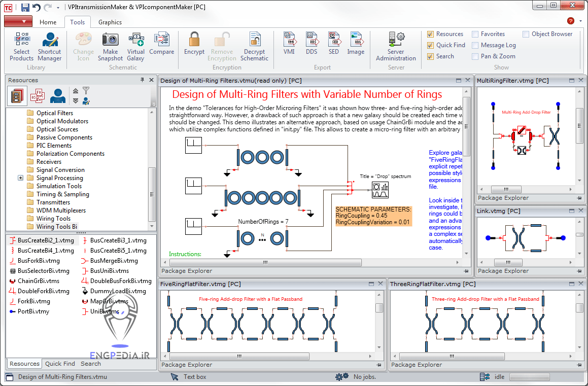
Task: Pin the Resources panel
Action: 143,80
